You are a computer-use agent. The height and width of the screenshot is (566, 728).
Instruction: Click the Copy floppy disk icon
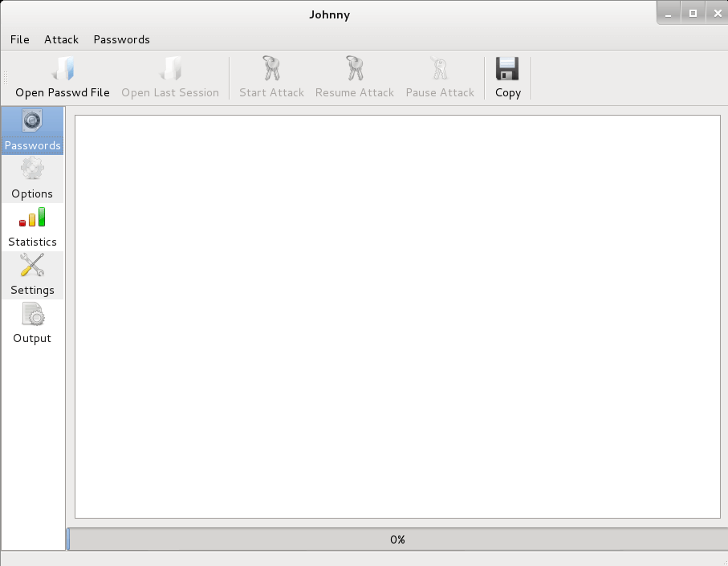coord(507,70)
